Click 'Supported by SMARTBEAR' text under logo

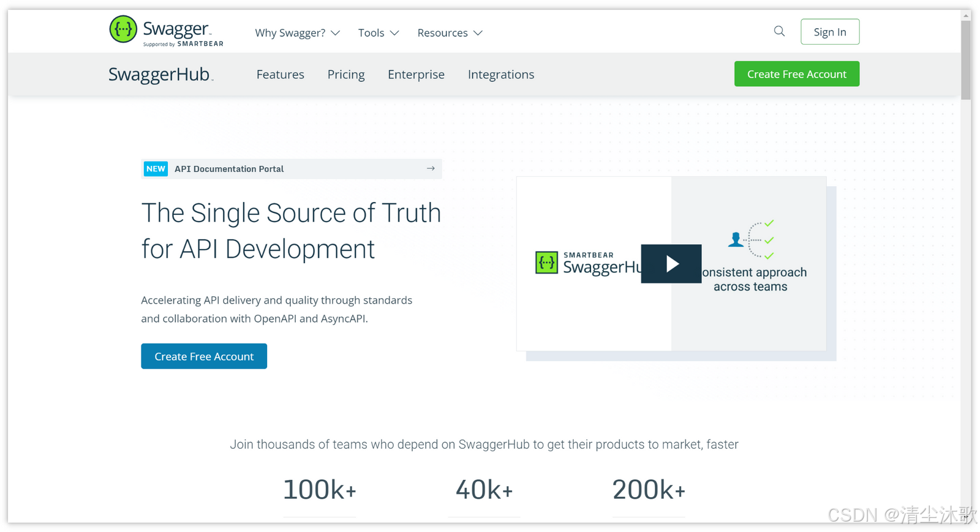coord(183,44)
